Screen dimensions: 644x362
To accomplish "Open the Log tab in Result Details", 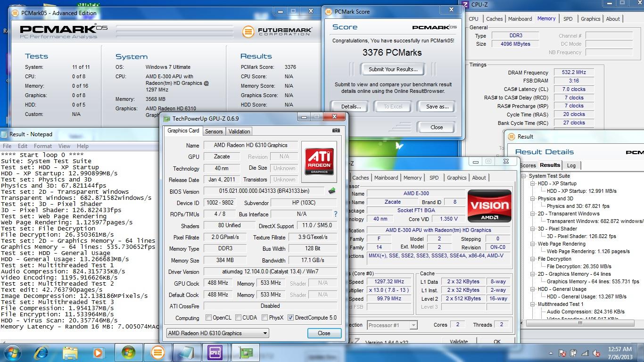I will tap(571, 165).
